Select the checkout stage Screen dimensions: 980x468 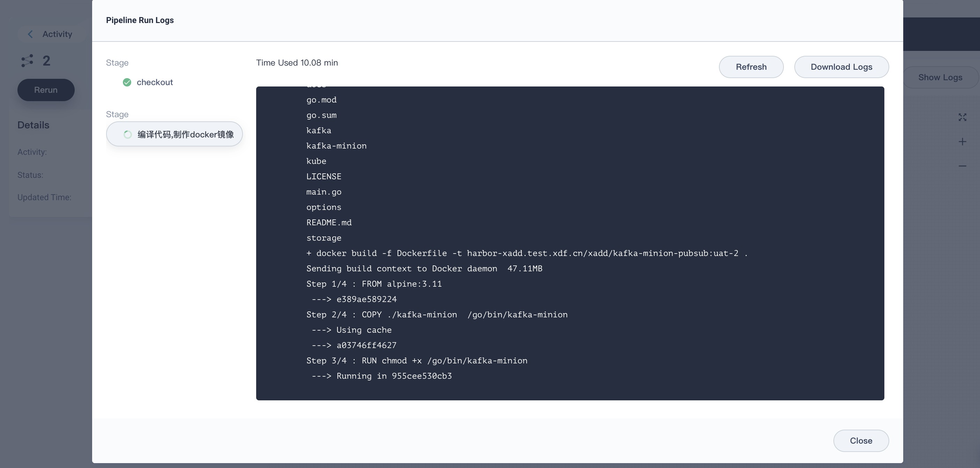tap(155, 83)
